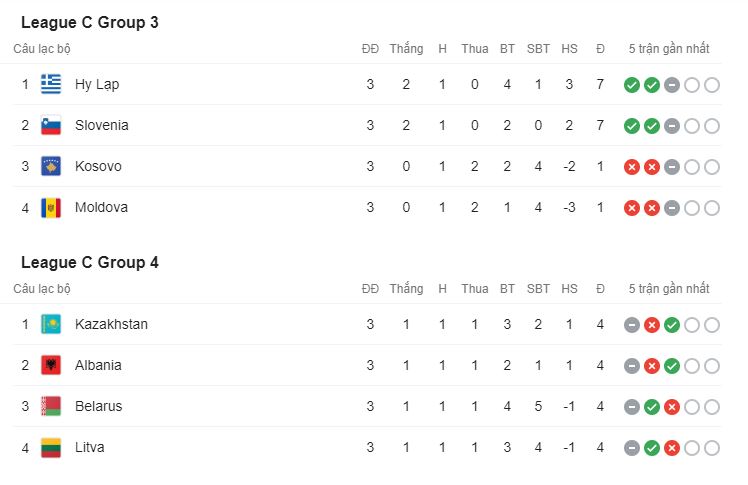Click the League C Group 4 heading

(x=90, y=262)
